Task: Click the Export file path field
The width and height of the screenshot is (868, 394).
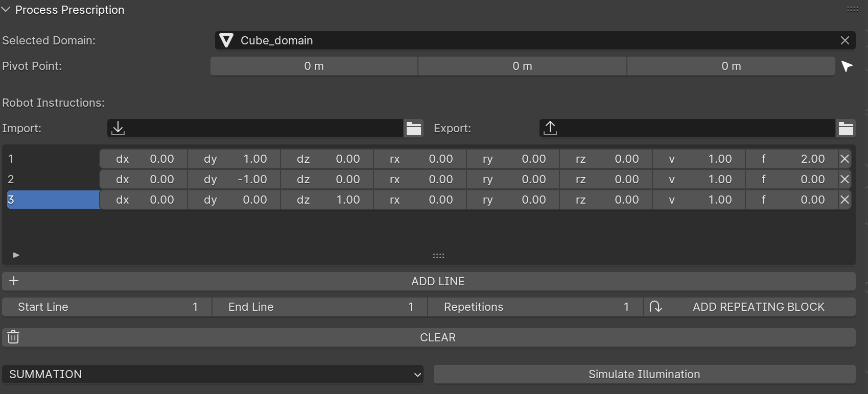Action: tap(687, 128)
